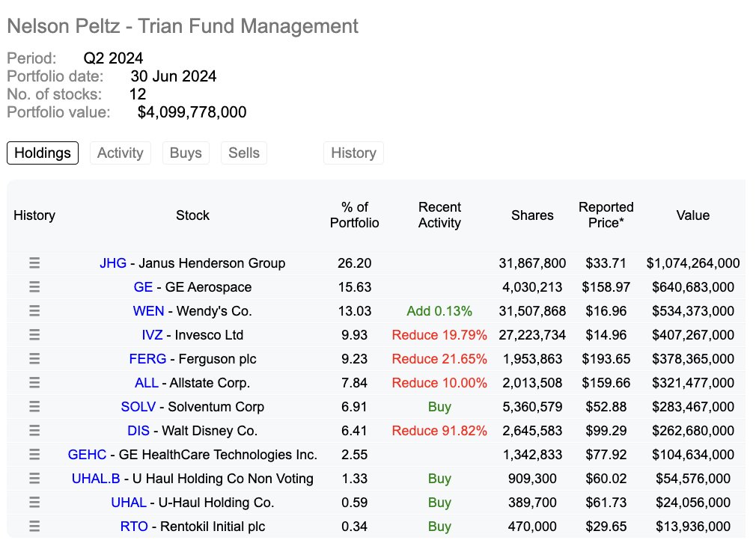This screenshot has width=756, height=543.
Task: Open history icon for GE Aerospace row
Action: click(34, 287)
